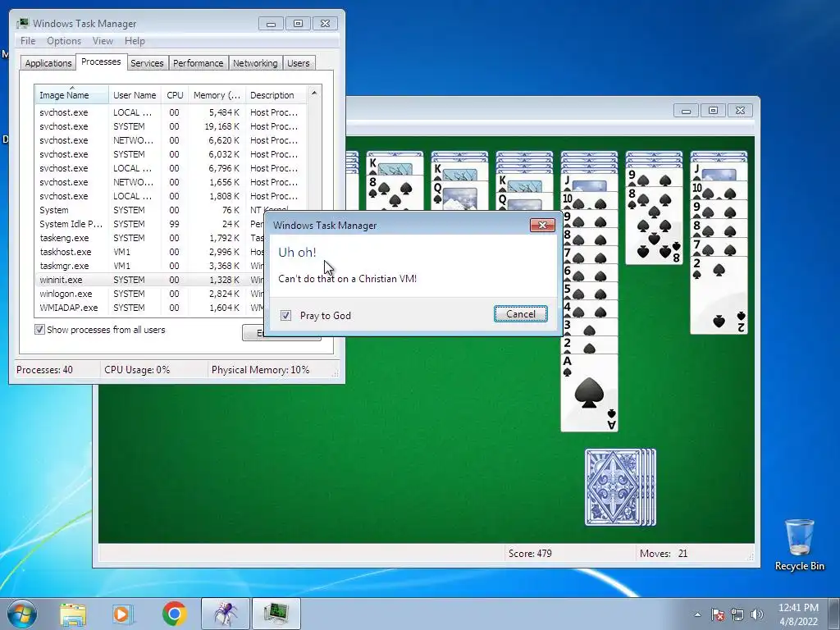Click the 8 of spades in 9-8 column
Image resolution: width=840 pixels, height=630 pixels.
[x=654, y=225]
